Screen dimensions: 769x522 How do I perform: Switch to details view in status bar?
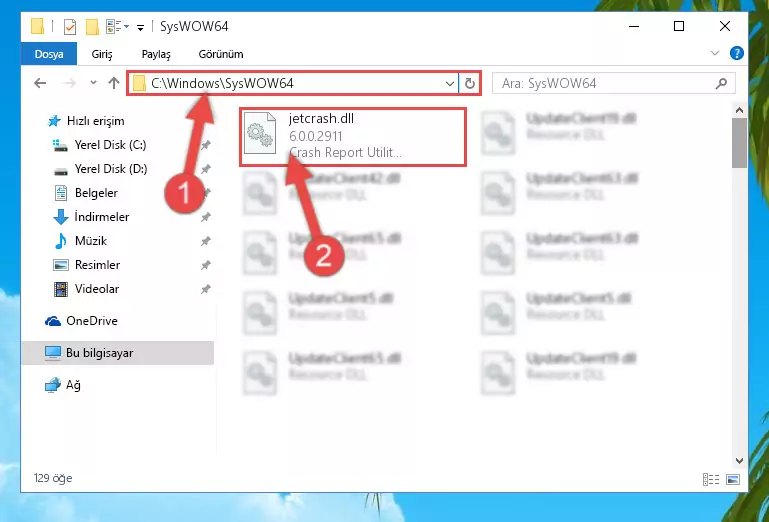711,479
